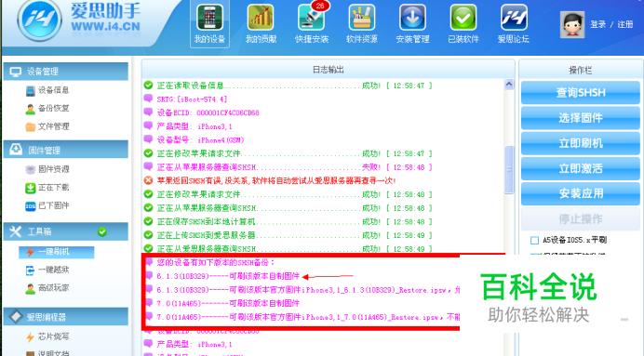Collapse the 设备管理 section header

tap(66, 72)
